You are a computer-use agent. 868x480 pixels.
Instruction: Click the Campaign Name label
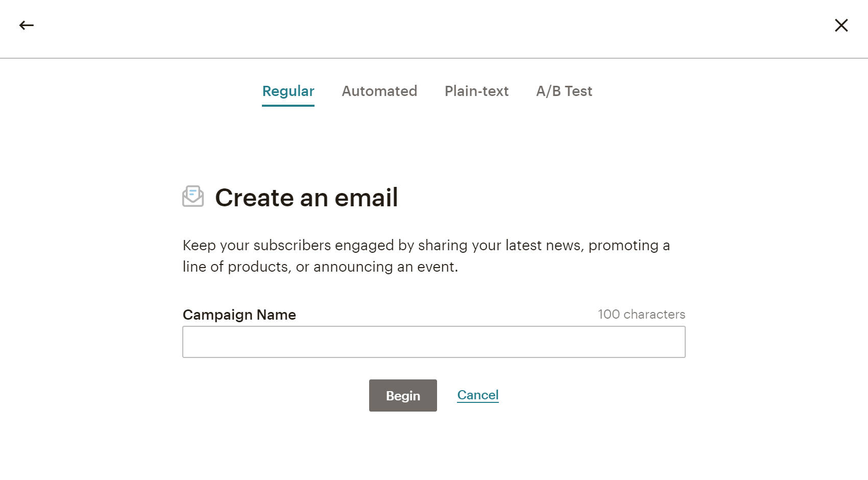click(239, 315)
